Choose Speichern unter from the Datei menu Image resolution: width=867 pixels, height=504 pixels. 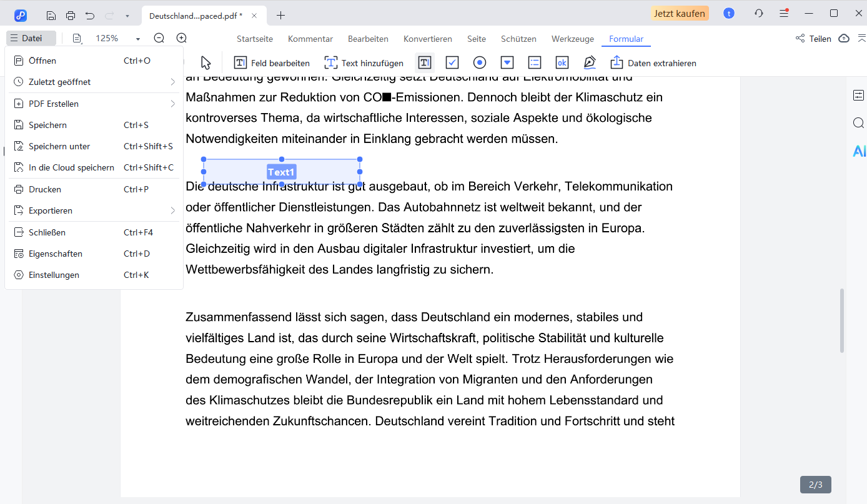pyautogui.click(x=59, y=146)
